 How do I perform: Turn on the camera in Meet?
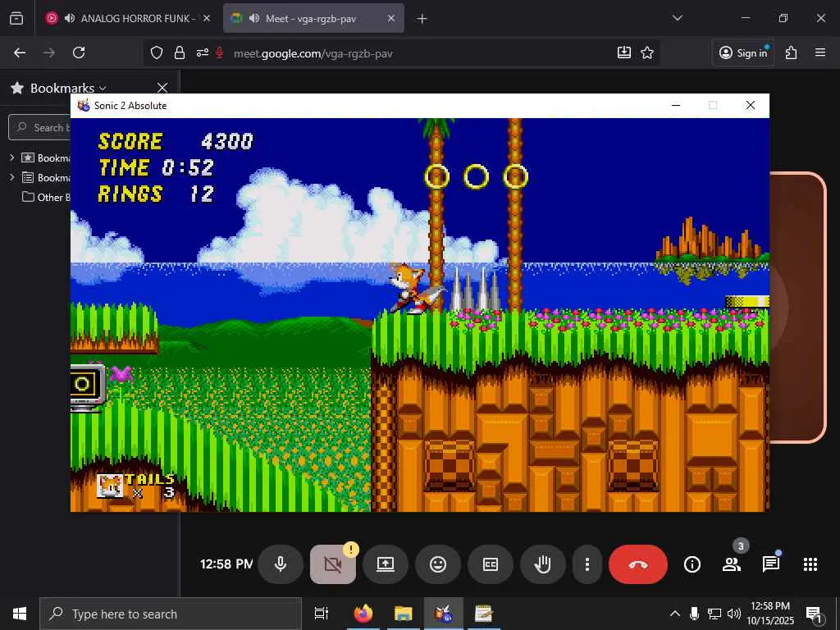point(333,564)
